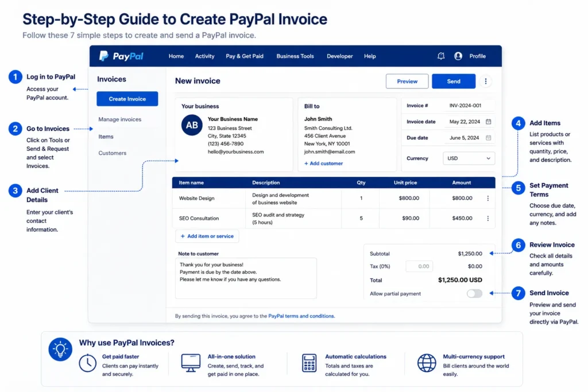Click the quantity 5 cell for SEO Consultation
This screenshot has height=392, width=588.
click(x=361, y=218)
